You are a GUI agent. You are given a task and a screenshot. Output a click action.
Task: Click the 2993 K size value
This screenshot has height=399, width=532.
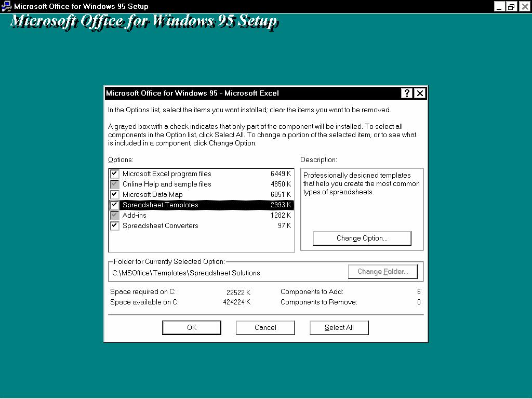[x=281, y=205]
